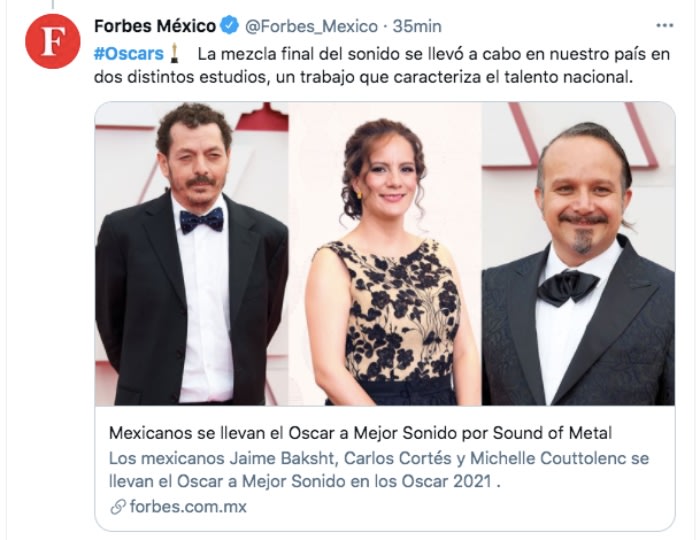
Task: Open the middle photo of the woman
Action: pyautogui.click(x=385, y=254)
